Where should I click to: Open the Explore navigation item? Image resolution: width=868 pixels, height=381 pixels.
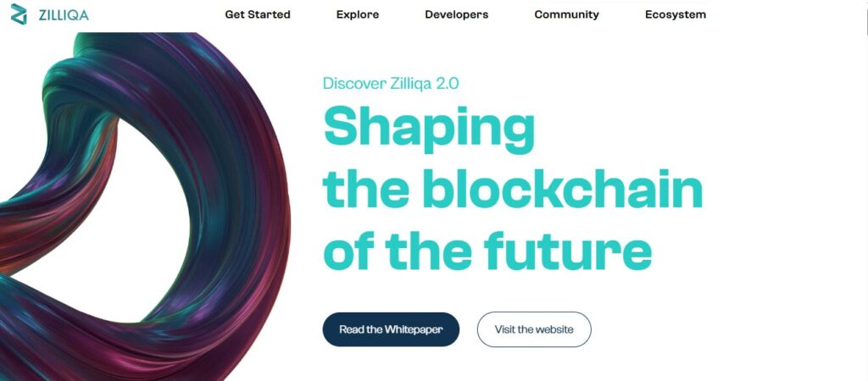pyautogui.click(x=358, y=14)
